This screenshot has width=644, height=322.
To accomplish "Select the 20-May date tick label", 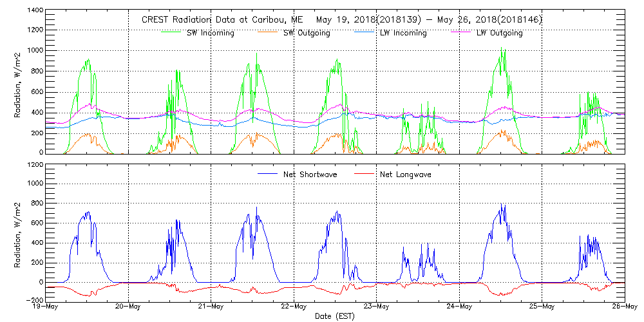I will (129, 307).
